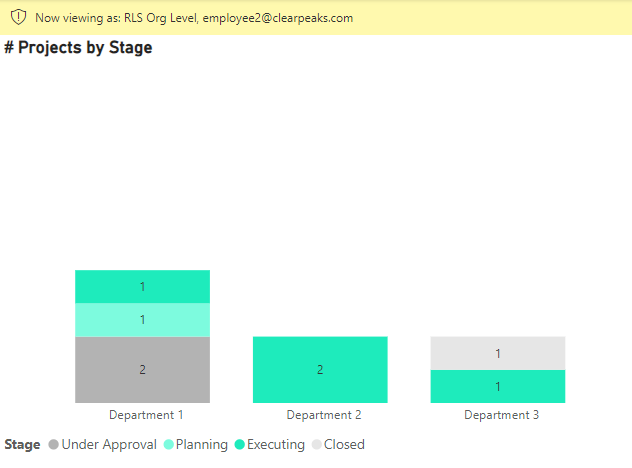Select 'Executing' legend label text
The width and height of the screenshot is (632, 468).
click(x=276, y=445)
